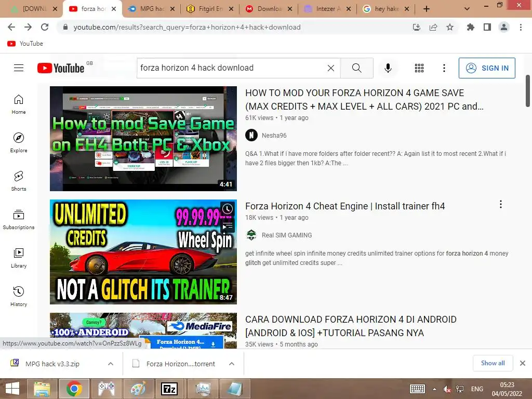Expand options for Forza Horizon torrent download

point(232,364)
